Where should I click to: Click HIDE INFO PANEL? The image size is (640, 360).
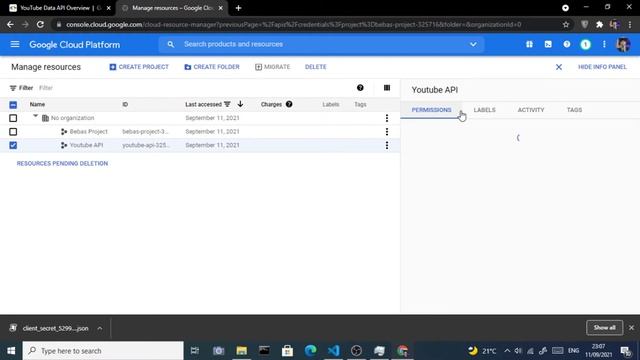click(602, 67)
